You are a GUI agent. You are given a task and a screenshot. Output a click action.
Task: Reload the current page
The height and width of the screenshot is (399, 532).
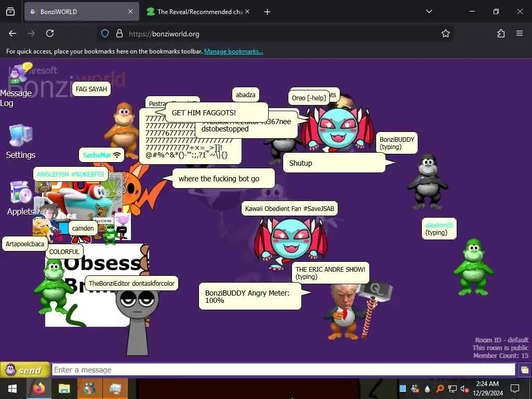coord(50,33)
